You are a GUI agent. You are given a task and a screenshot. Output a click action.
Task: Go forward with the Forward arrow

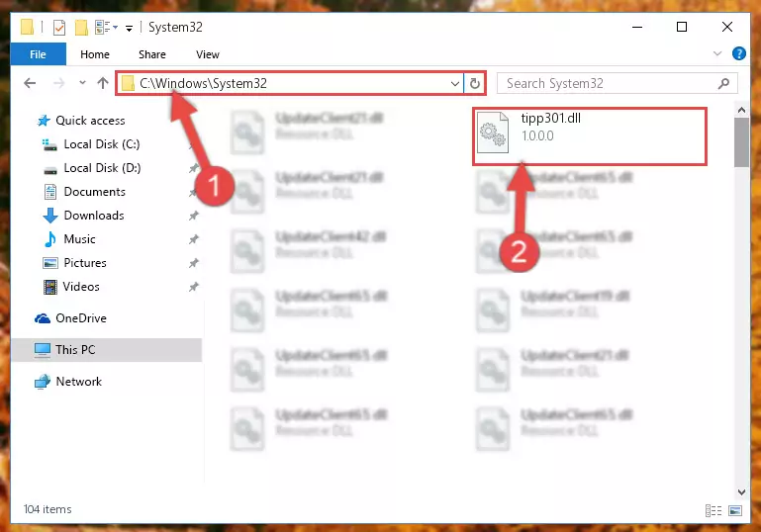click(58, 83)
